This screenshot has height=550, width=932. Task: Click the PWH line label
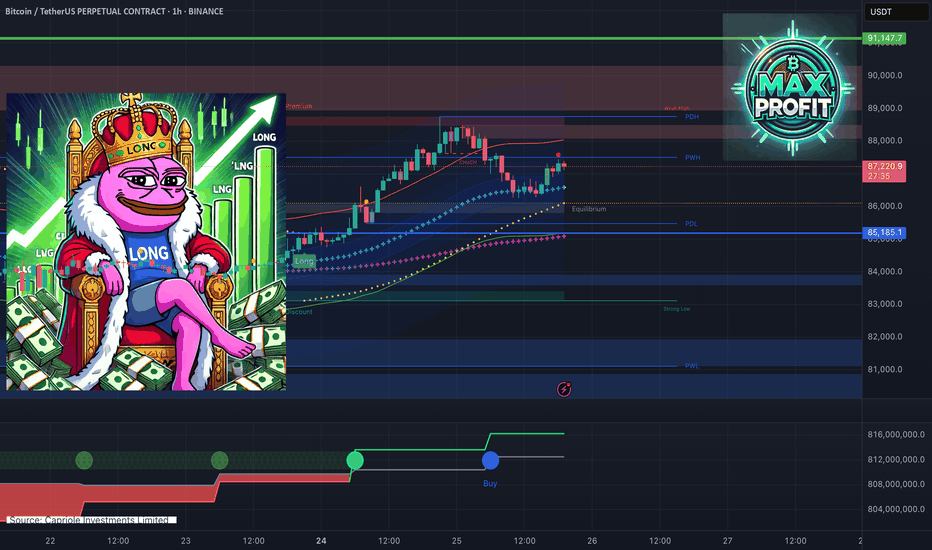click(692, 158)
